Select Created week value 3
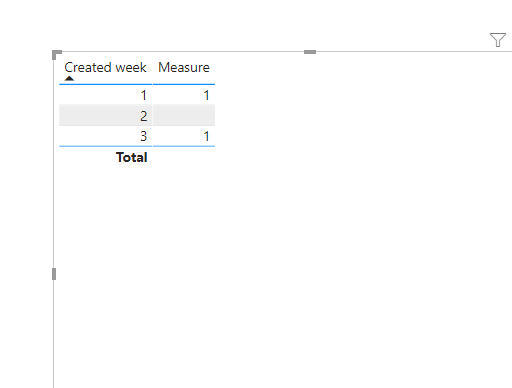This screenshot has width=512, height=388. point(144,136)
